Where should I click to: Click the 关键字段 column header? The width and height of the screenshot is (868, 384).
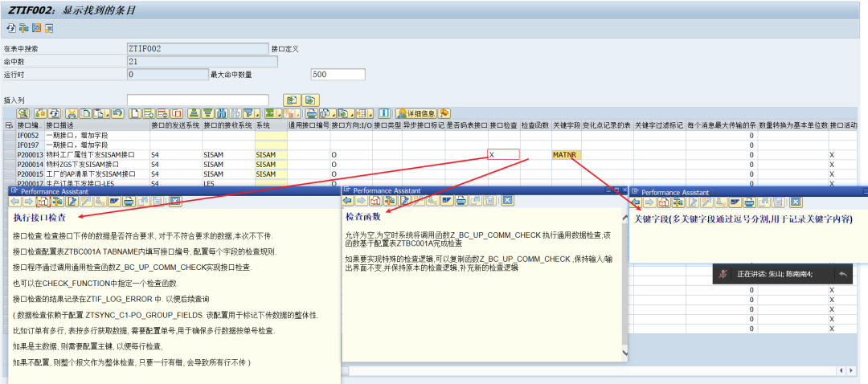(567, 126)
